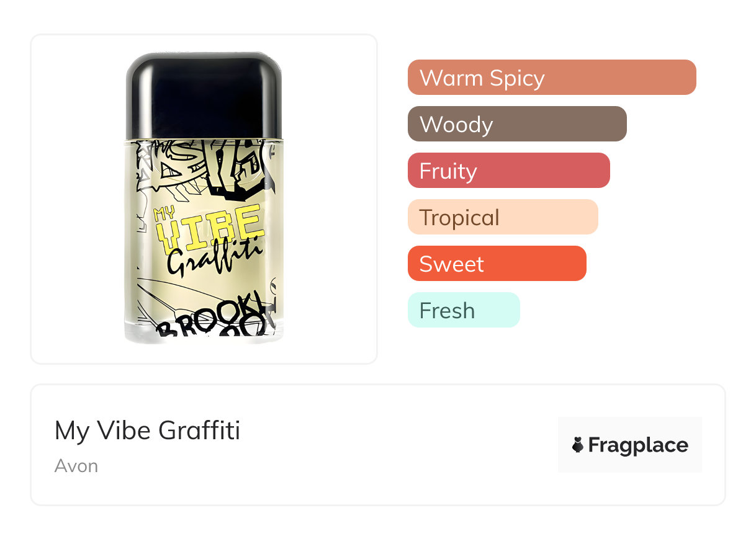The height and width of the screenshot is (536, 756).
Task: Click the black bottle cap
Action: pyautogui.click(x=204, y=96)
